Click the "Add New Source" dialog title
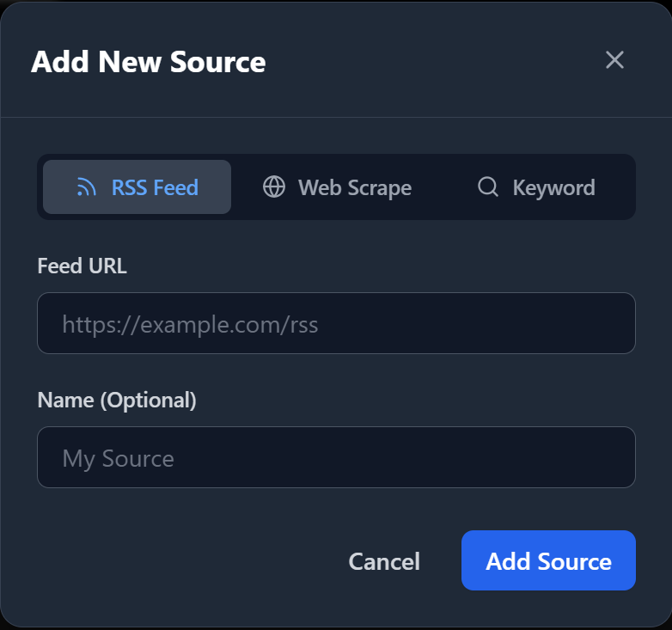 point(148,62)
